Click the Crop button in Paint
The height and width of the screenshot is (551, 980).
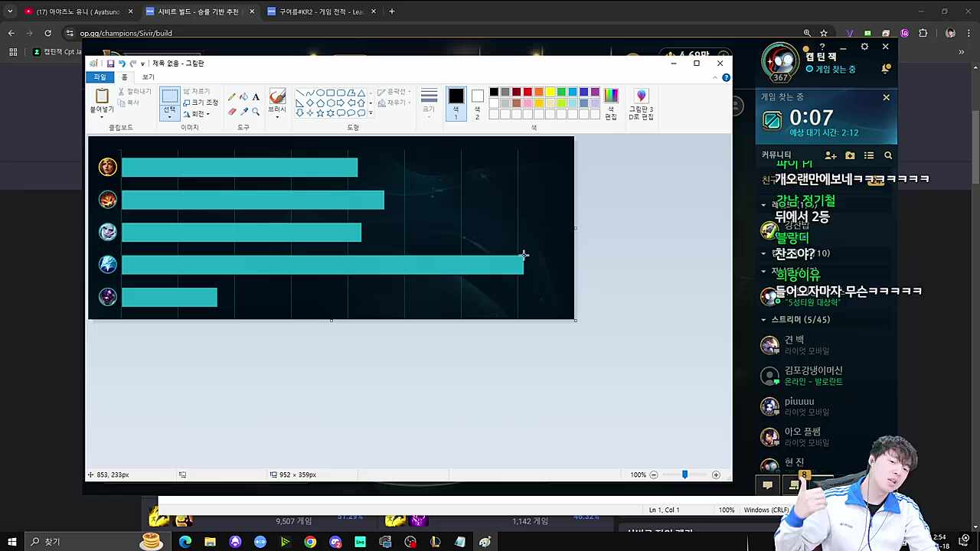click(196, 92)
